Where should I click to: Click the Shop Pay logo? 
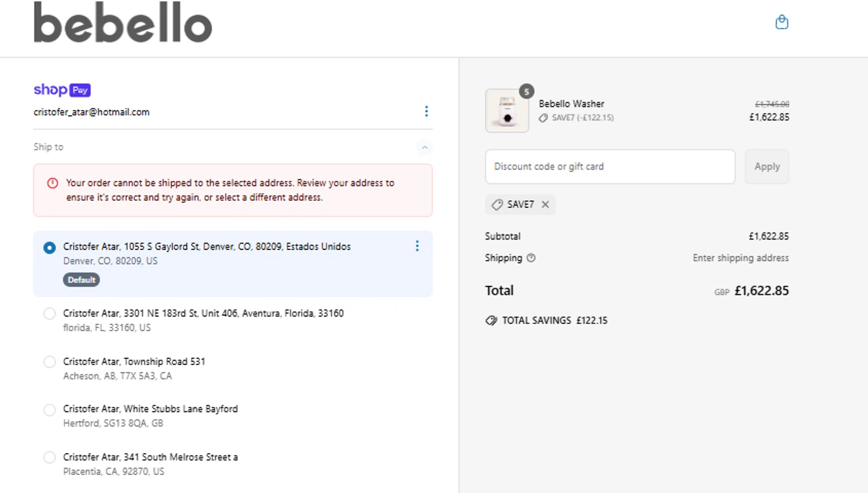pos(62,90)
